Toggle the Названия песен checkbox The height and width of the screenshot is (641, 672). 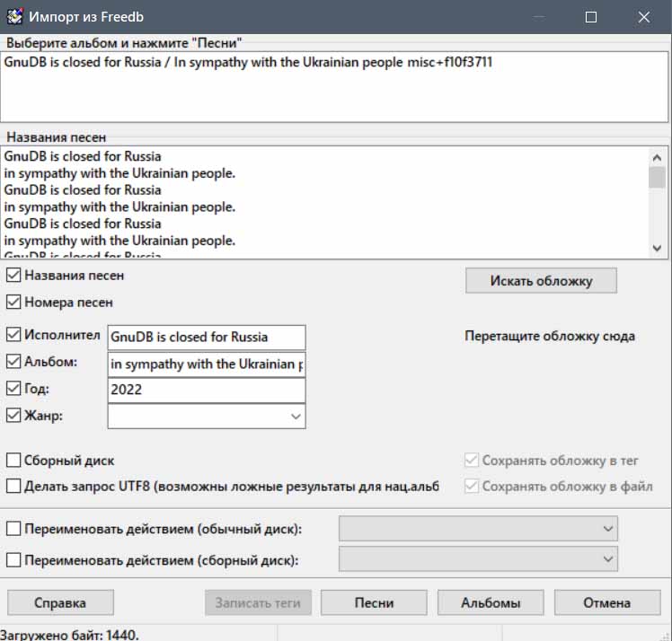[x=14, y=276]
